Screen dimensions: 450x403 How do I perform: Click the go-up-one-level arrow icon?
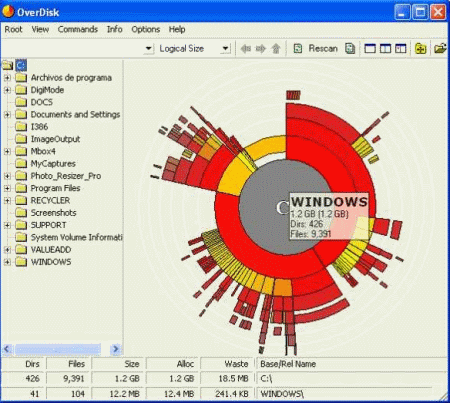(276, 49)
